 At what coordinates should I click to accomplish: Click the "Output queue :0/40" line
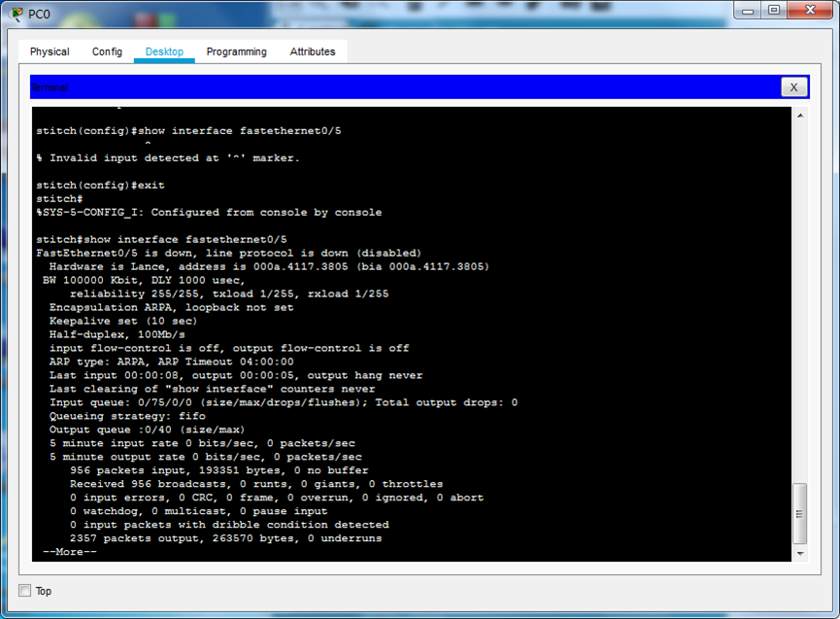[147, 430]
